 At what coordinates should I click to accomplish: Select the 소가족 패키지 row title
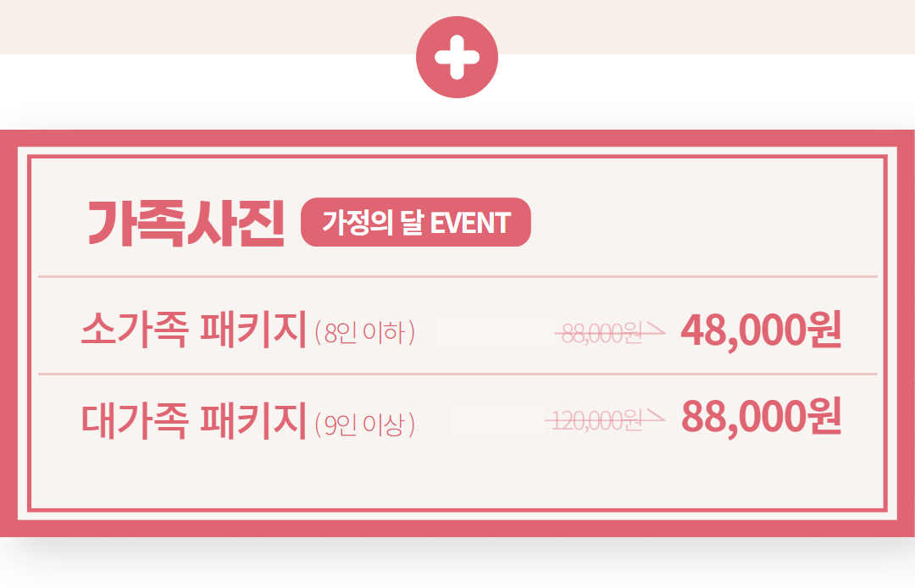coord(194,330)
